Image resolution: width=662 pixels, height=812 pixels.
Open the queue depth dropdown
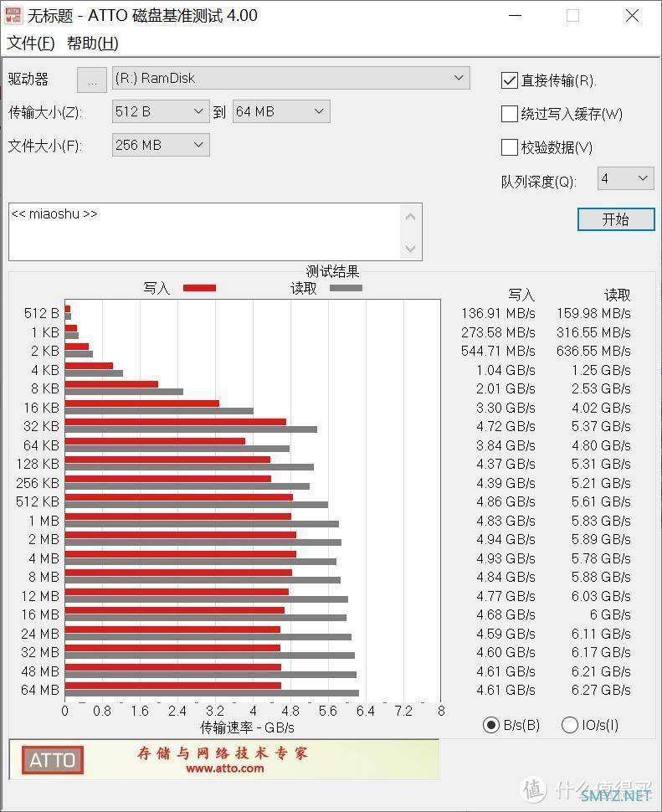(x=625, y=178)
